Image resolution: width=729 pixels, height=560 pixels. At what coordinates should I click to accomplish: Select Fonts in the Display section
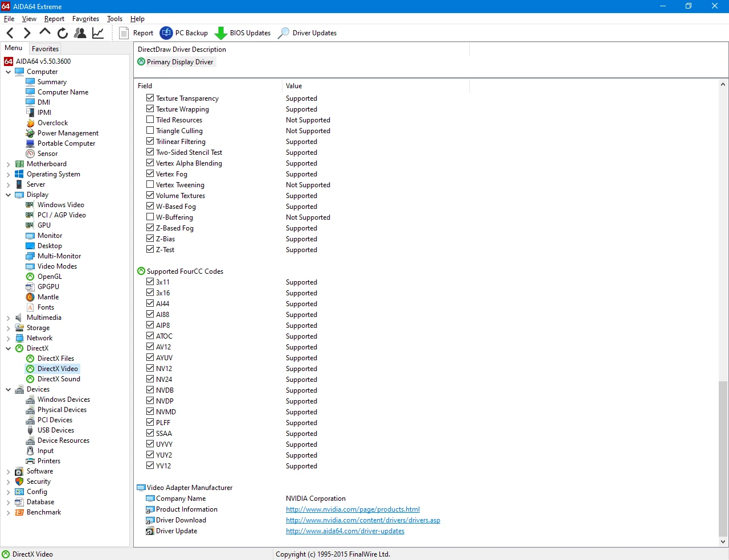(x=46, y=307)
